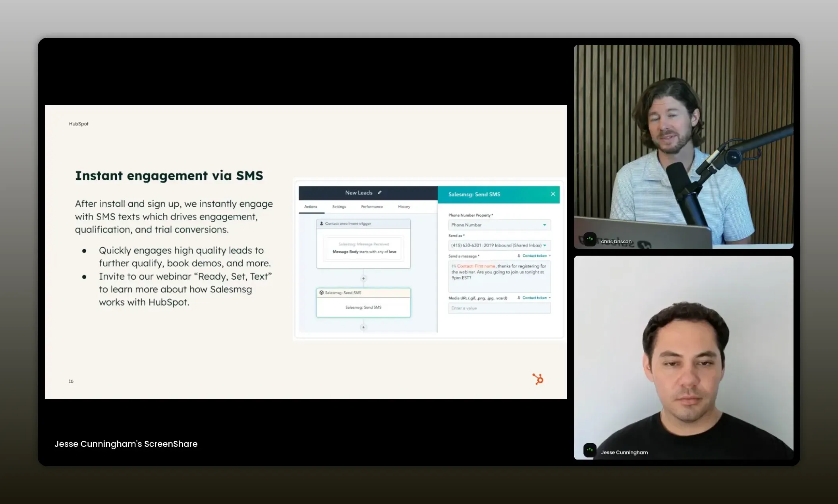Select the Actions tab
838x504 pixels.
coord(311,207)
